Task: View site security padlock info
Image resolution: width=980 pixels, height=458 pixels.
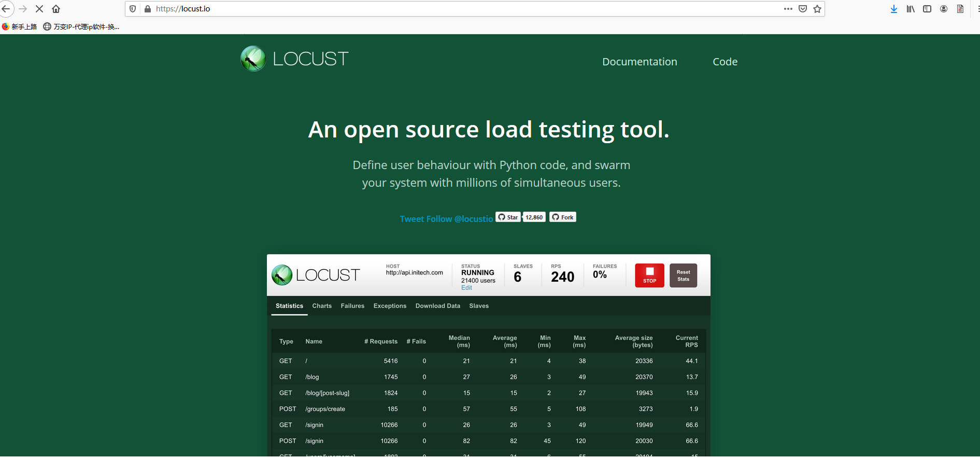Action: [148, 9]
